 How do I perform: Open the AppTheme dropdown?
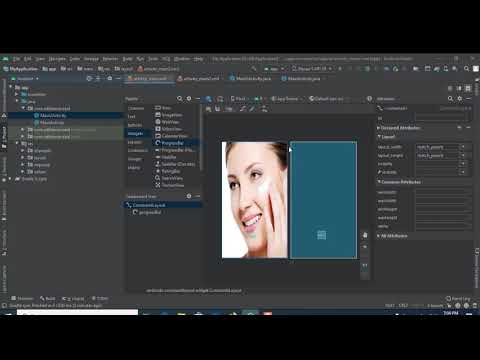click(x=286, y=99)
